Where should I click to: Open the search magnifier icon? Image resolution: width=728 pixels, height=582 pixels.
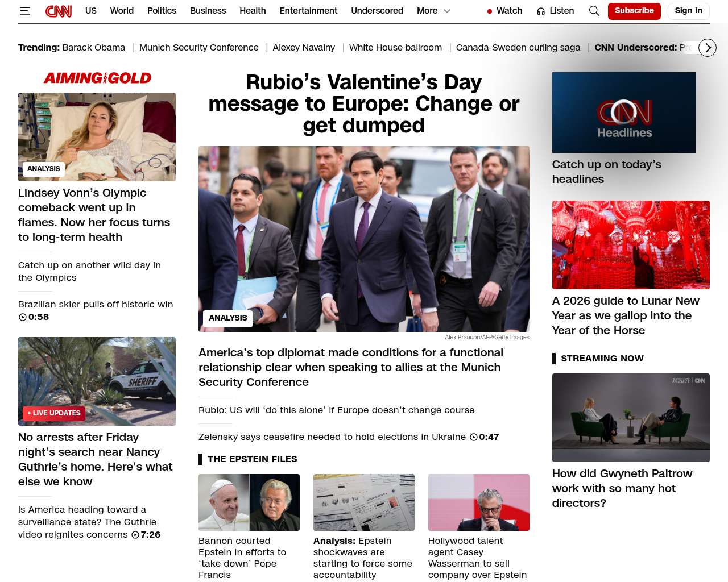point(594,11)
